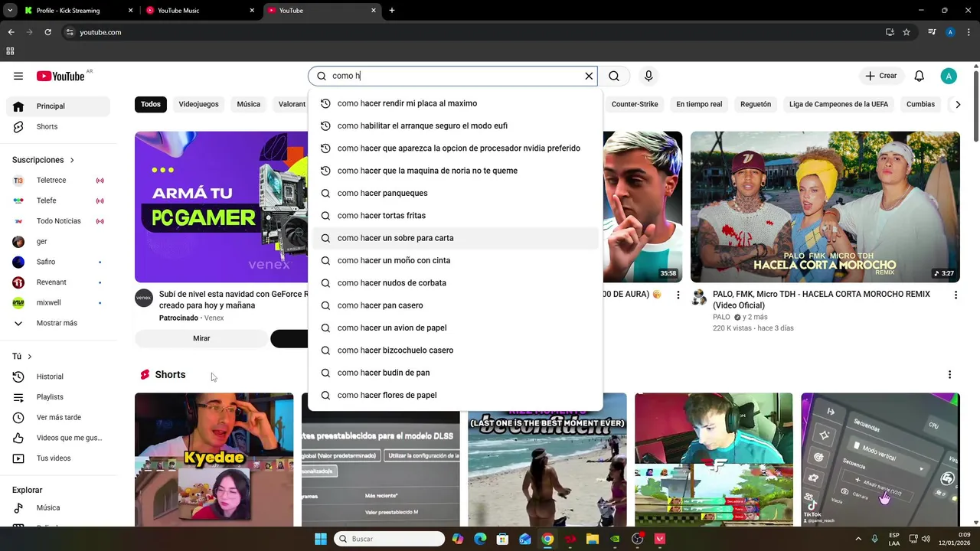Expand subscriptions with Mostrar más
980x551 pixels.
tap(58, 323)
